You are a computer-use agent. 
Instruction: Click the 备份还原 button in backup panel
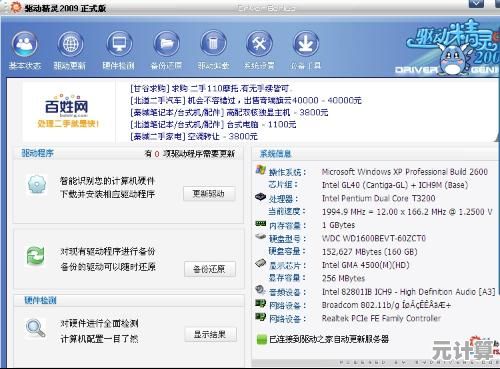coord(210,269)
